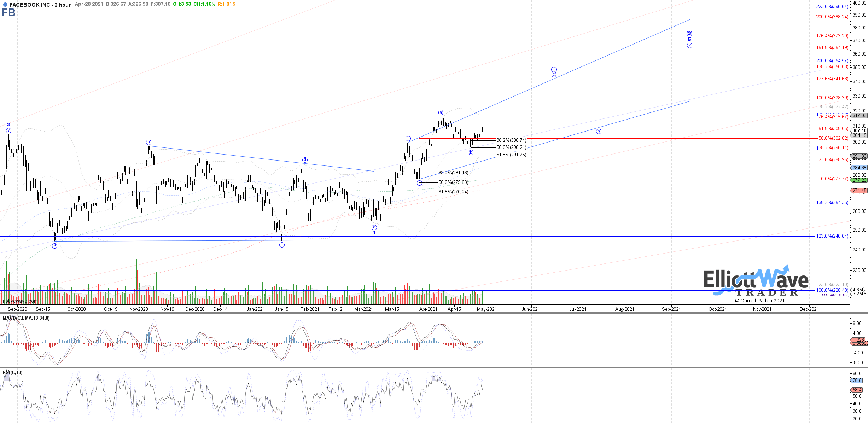Click the circled wave (a) label at September low

(54, 246)
